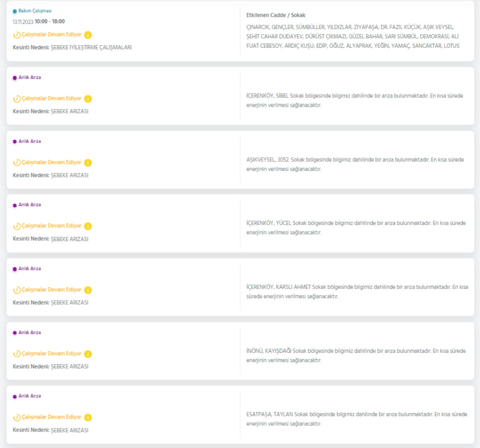Click the purple dot in the KARSLI AHMET card
This screenshot has width=480, height=448.
click(x=15, y=269)
